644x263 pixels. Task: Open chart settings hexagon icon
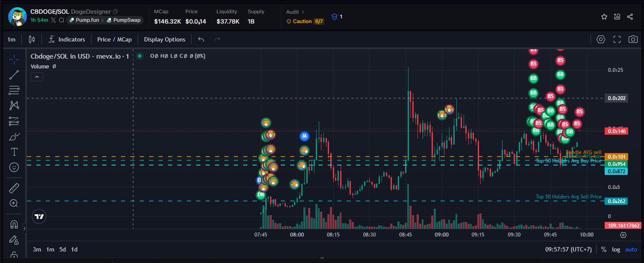[x=601, y=39]
